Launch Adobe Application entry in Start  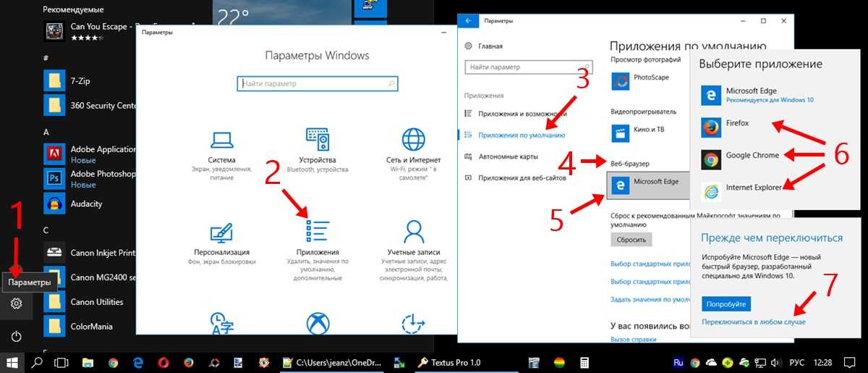coord(90,154)
